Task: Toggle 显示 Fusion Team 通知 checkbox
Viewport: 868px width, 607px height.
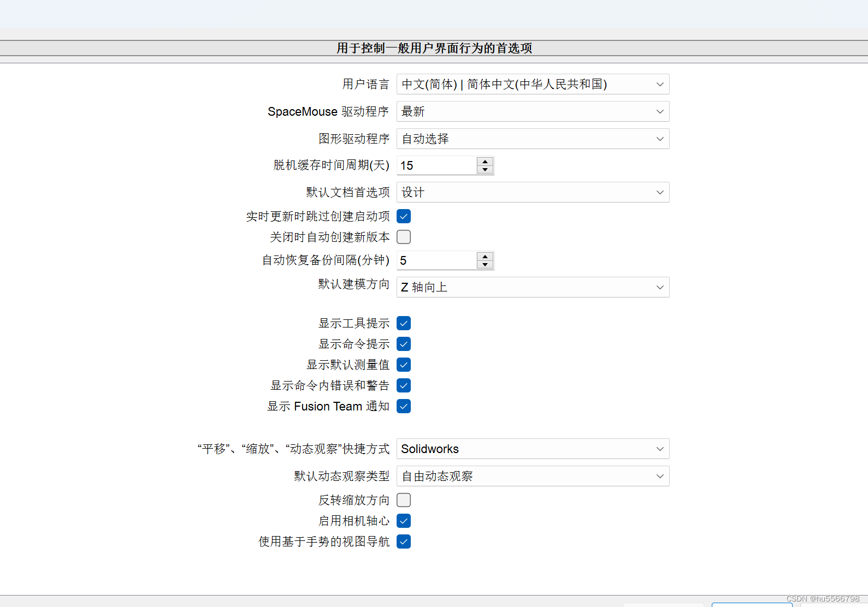Action: pyautogui.click(x=404, y=406)
